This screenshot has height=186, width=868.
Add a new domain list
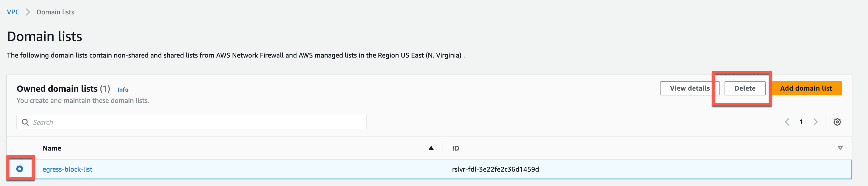[806, 88]
